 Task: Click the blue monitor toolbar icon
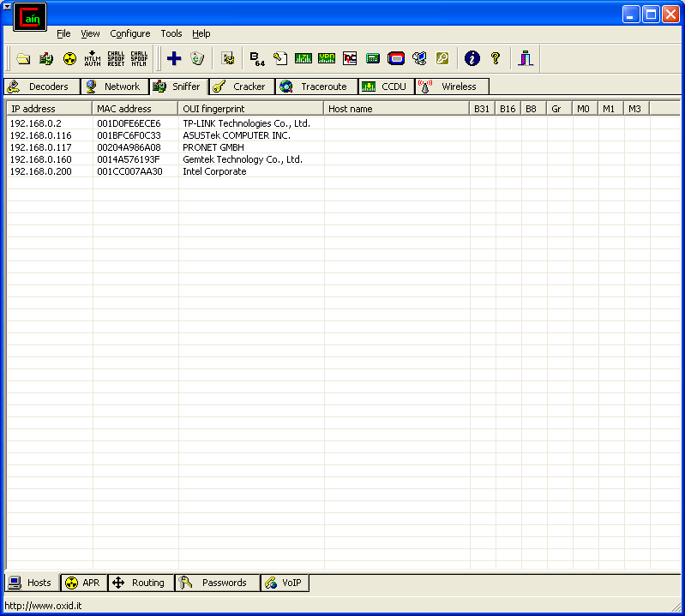[x=419, y=58]
